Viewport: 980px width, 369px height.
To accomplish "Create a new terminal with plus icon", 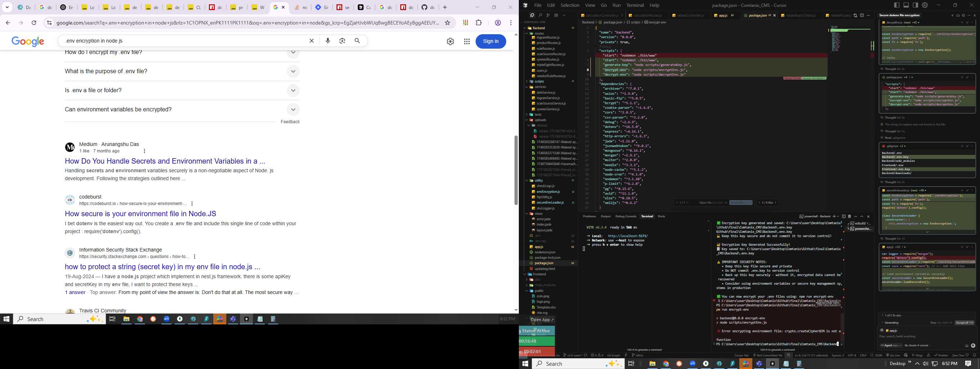I will [x=834, y=217].
